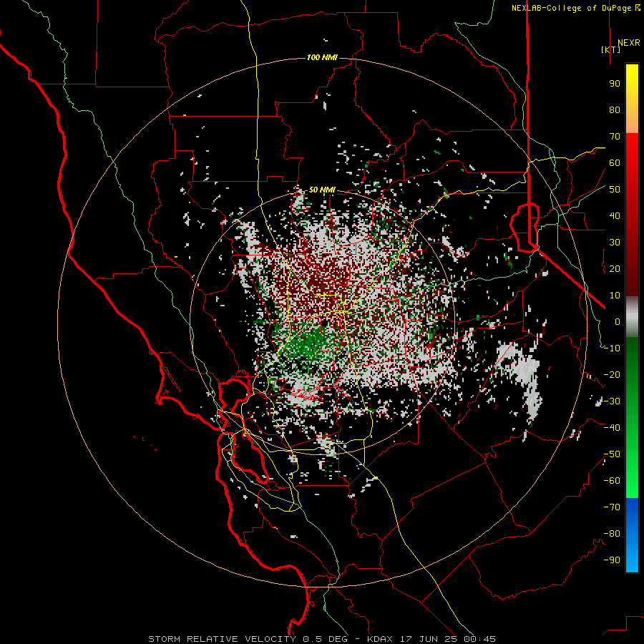Click the -80 value on the velocity scale
The width and height of the screenshot is (644, 644).
612,534
